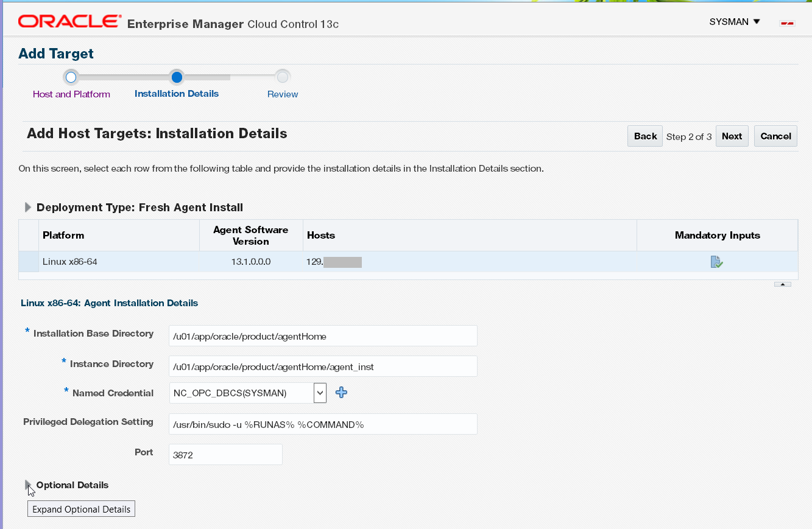Select the Installation Details step
Image resolution: width=812 pixels, height=529 pixels.
pos(177,94)
